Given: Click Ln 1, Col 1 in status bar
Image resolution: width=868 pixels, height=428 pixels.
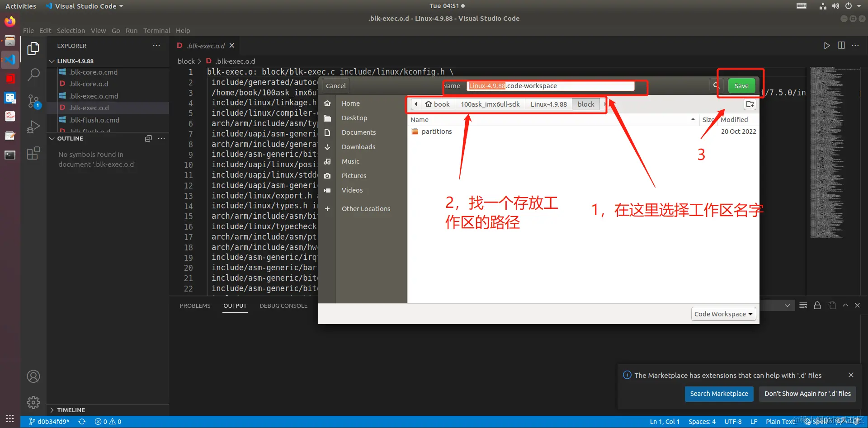Looking at the screenshot, I should 665,422.
